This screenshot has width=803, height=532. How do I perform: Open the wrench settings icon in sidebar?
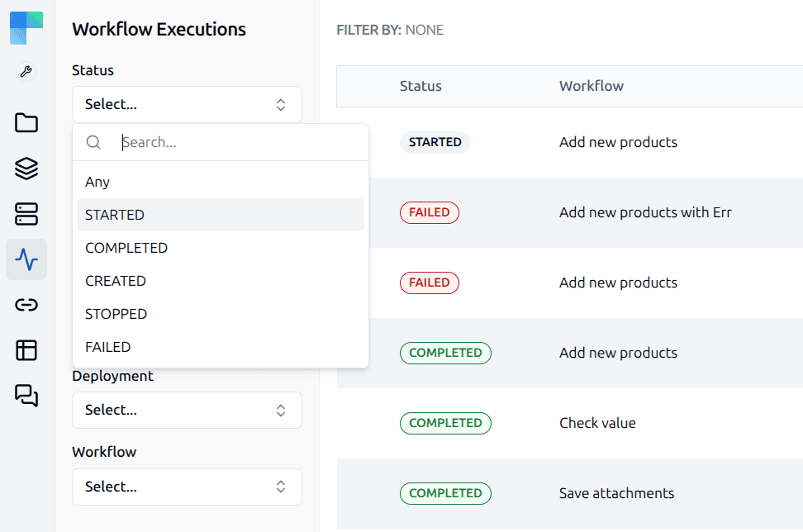point(26,71)
